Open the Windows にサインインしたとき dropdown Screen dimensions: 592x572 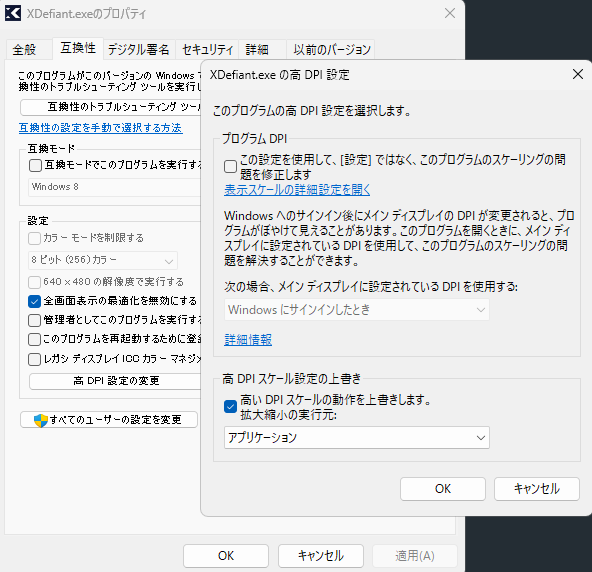pyautogui.click(x=357, y=310)
